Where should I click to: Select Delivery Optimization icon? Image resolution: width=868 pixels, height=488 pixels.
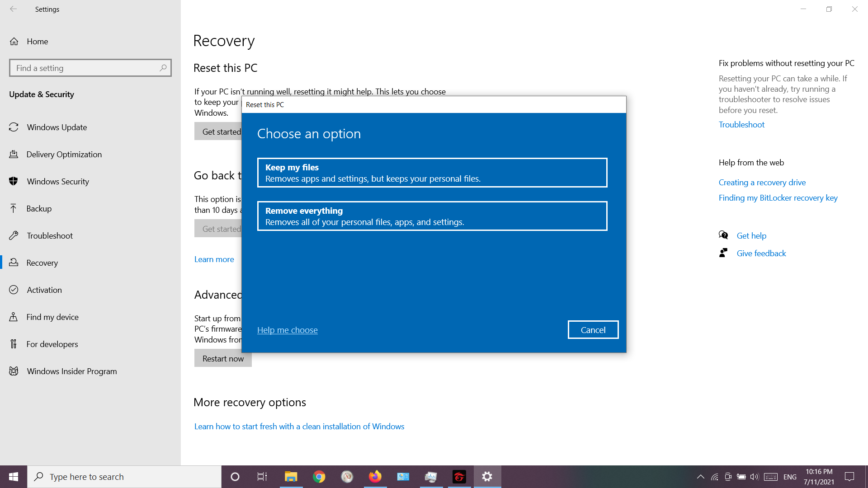point(14,155)
